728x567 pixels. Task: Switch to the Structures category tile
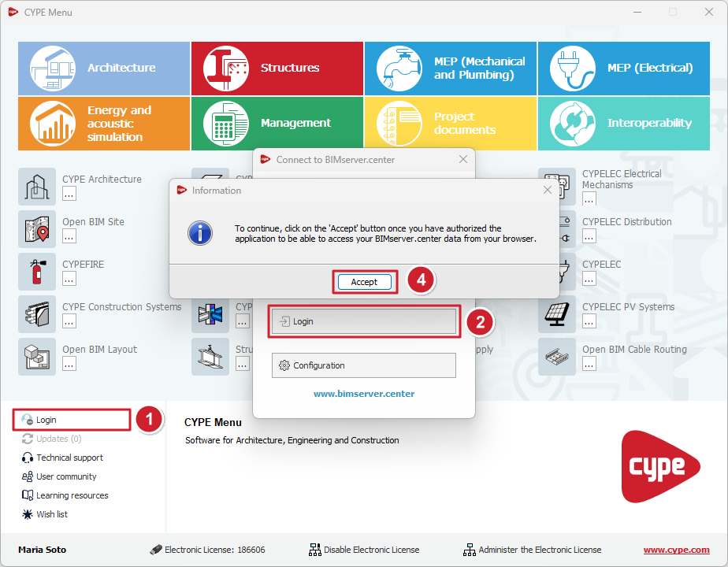(277, 69)
